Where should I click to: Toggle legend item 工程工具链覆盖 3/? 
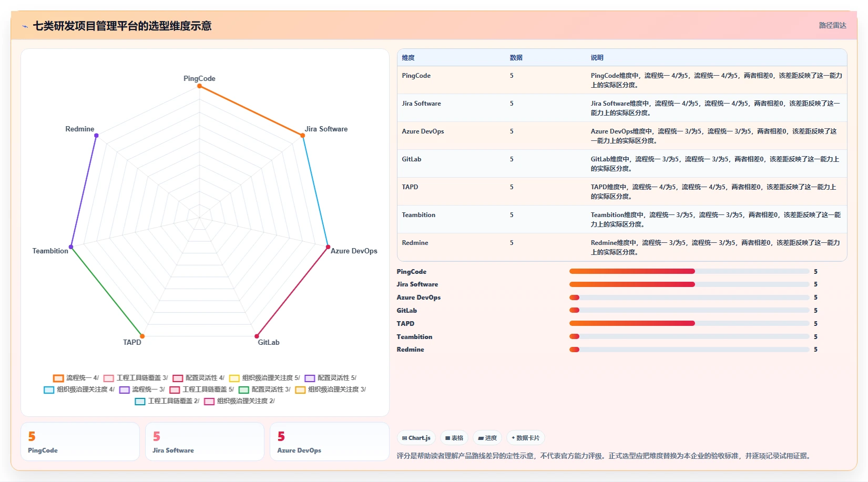click(x=136, y=378)
